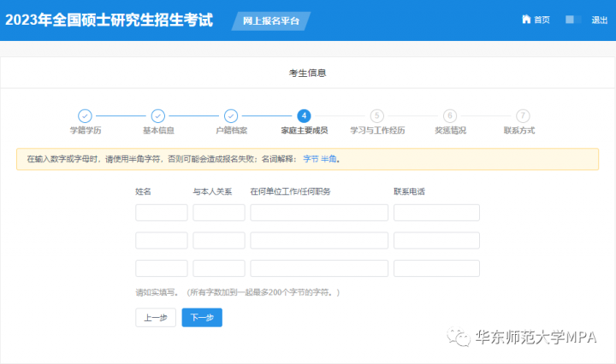This screenshot has width=616, height=364.
Task: Click the 退出 logout link
Action: [x=600, y=20]
